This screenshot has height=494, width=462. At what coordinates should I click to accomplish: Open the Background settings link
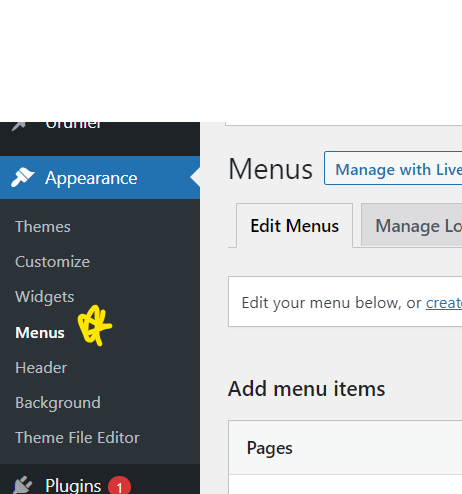pos(58,403)
